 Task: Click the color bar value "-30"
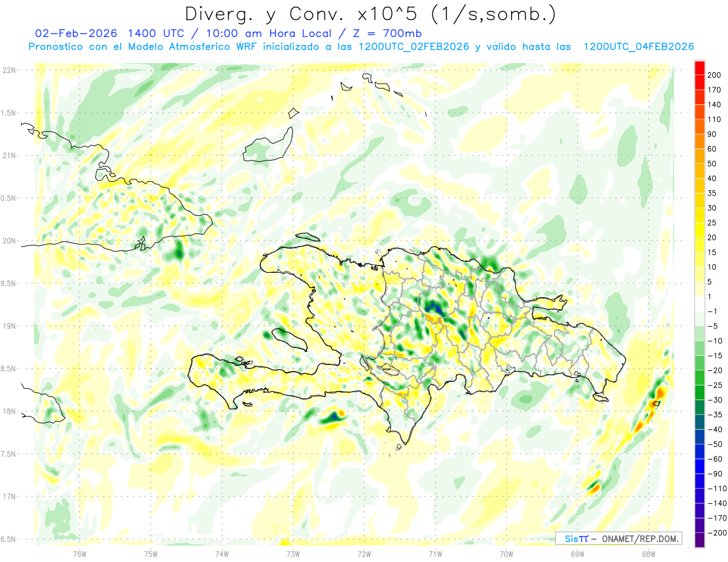pyautogui.click(x=715, y=400)
